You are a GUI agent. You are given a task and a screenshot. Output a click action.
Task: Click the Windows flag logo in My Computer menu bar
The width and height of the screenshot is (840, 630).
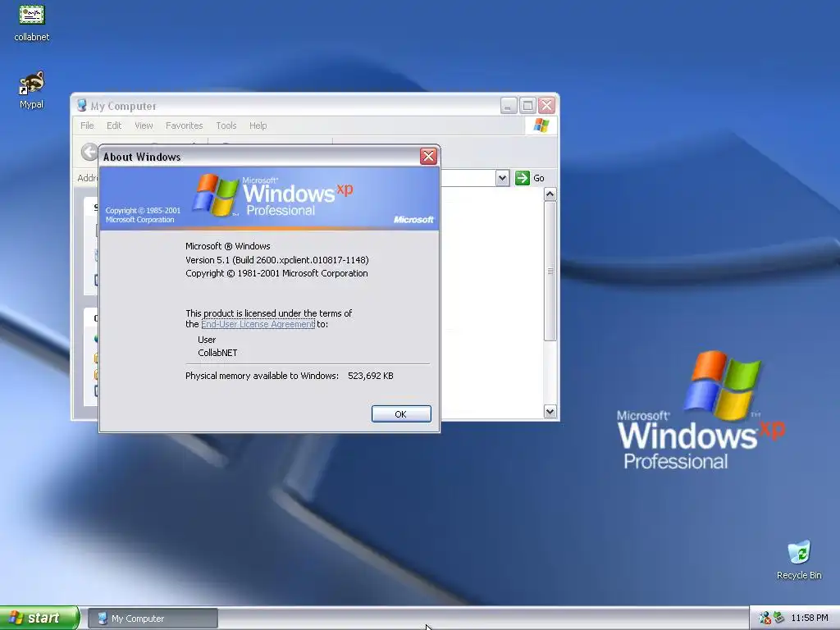point(541,126)
